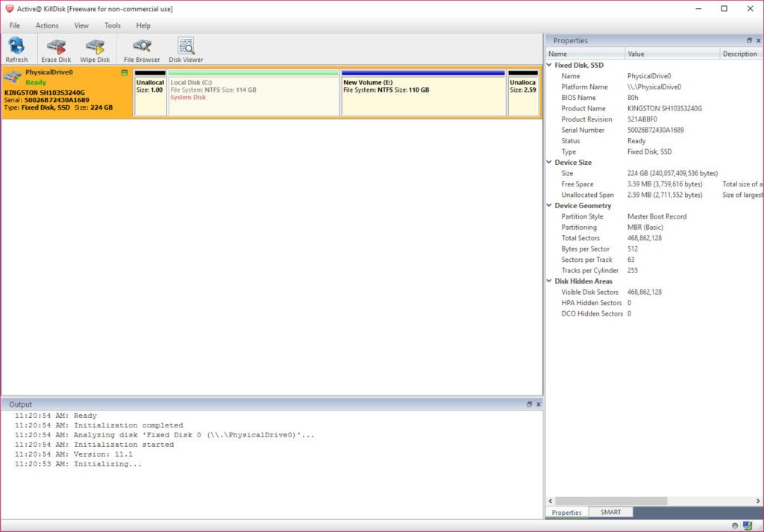
Task: Click the PhysicalDrive0 disk icon
Action: (x=12, y=77)
